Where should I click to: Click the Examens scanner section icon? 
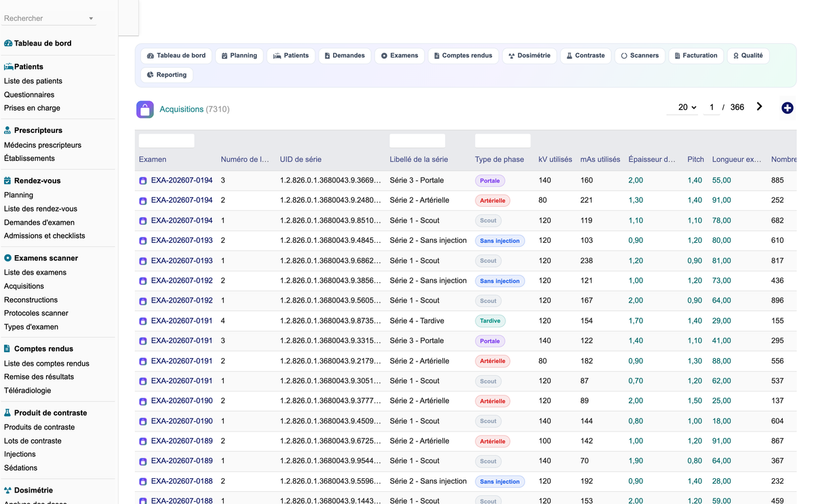7,258
